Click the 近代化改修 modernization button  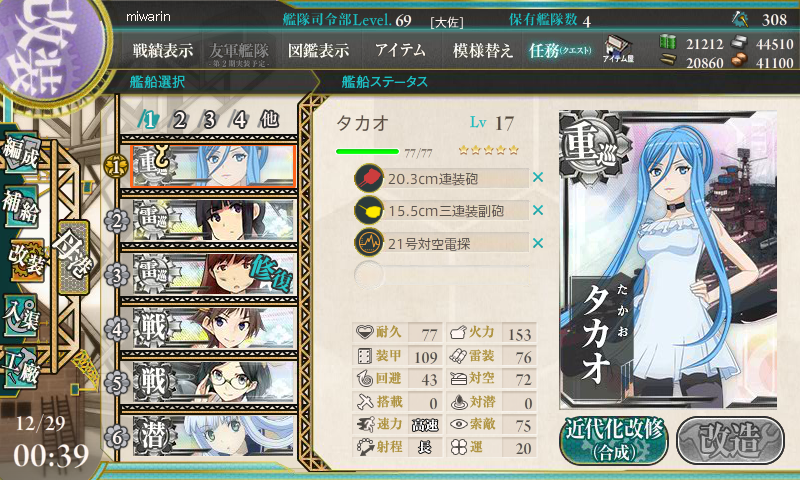tap(614, 440)
